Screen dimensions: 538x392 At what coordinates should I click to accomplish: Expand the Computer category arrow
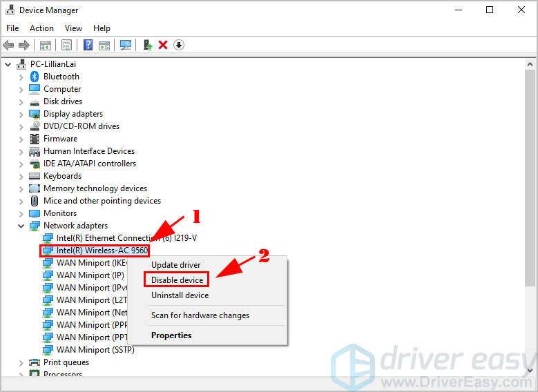click(x=21, y=90)
